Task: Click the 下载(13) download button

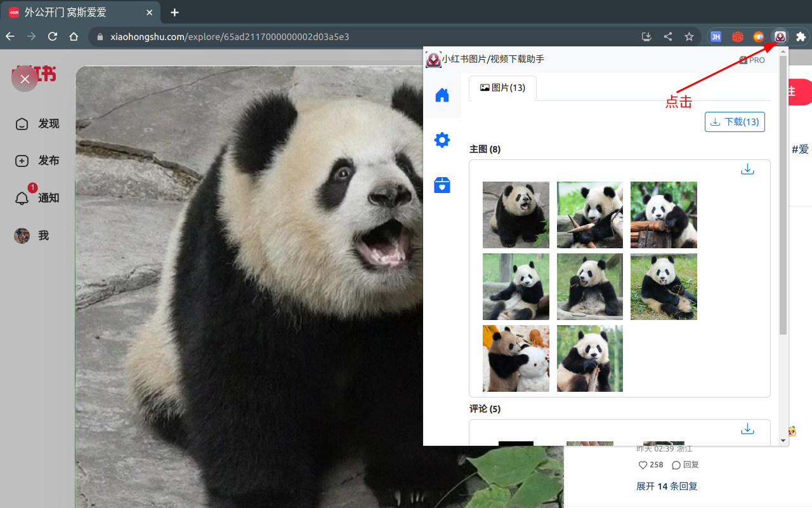Action: click(x=735, y=121)
